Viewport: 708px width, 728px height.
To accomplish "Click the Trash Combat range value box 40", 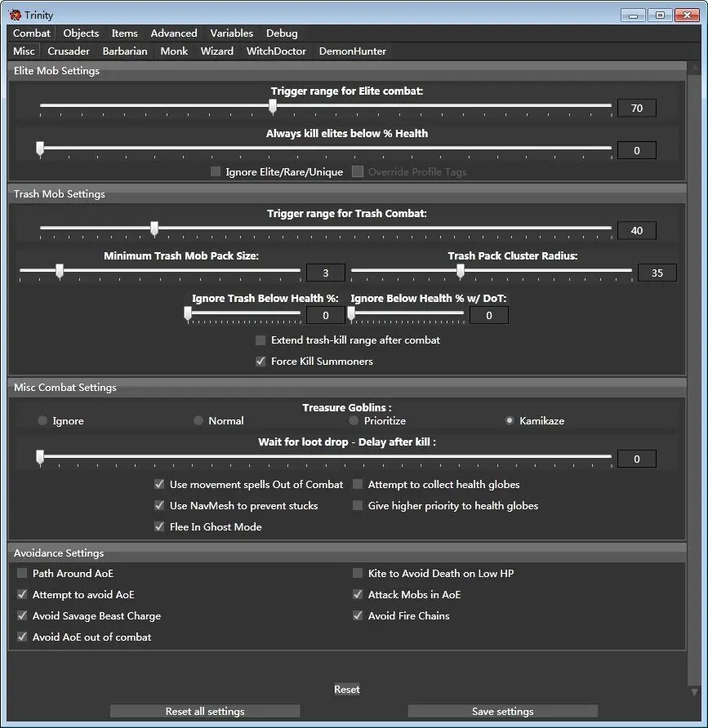I will pos(636,230).
